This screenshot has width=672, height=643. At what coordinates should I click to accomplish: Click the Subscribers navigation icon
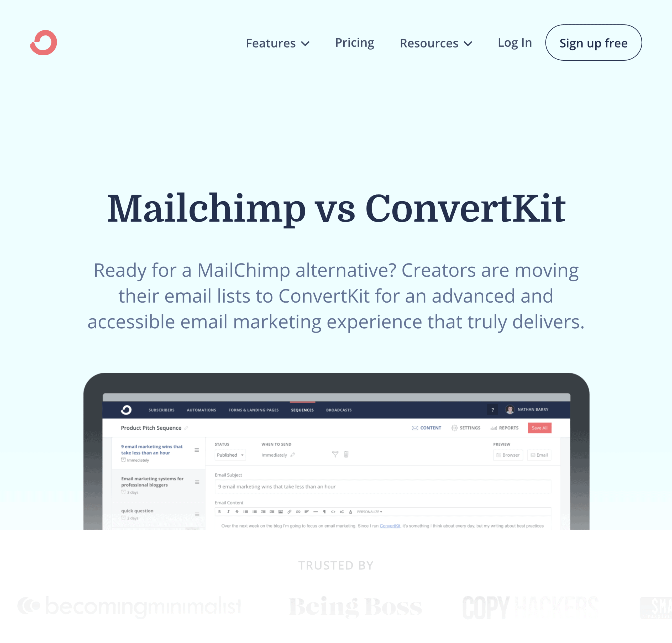pyautogui.click(x=161, y=410)
